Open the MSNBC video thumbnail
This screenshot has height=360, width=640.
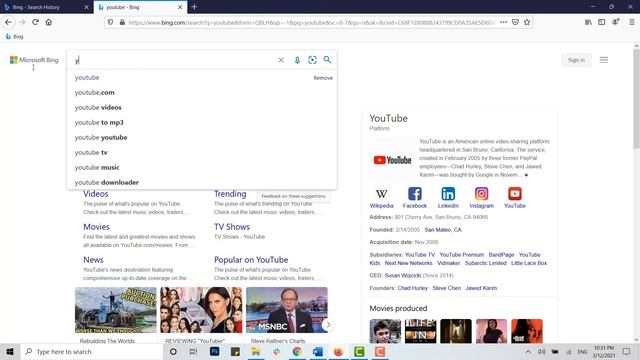click(x=287, y=310)
